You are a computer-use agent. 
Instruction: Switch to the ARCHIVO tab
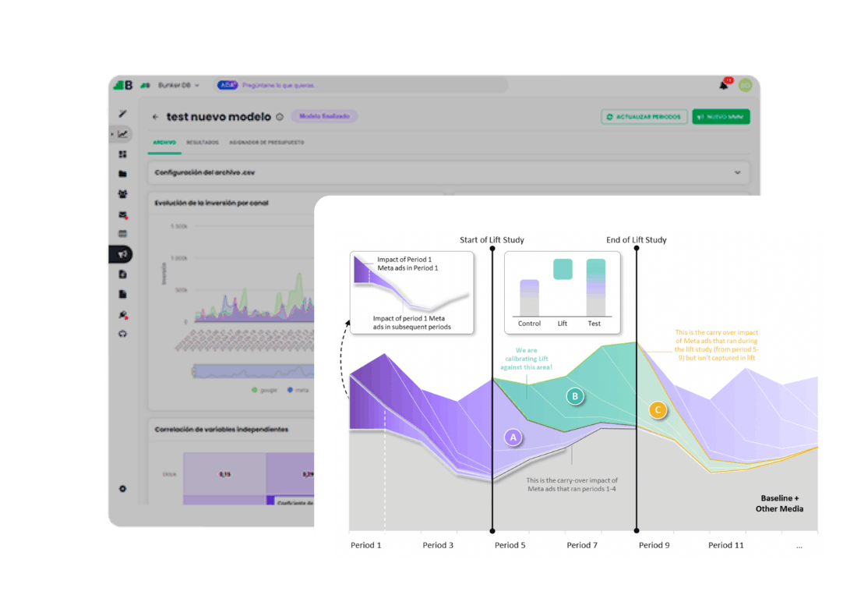164,143
